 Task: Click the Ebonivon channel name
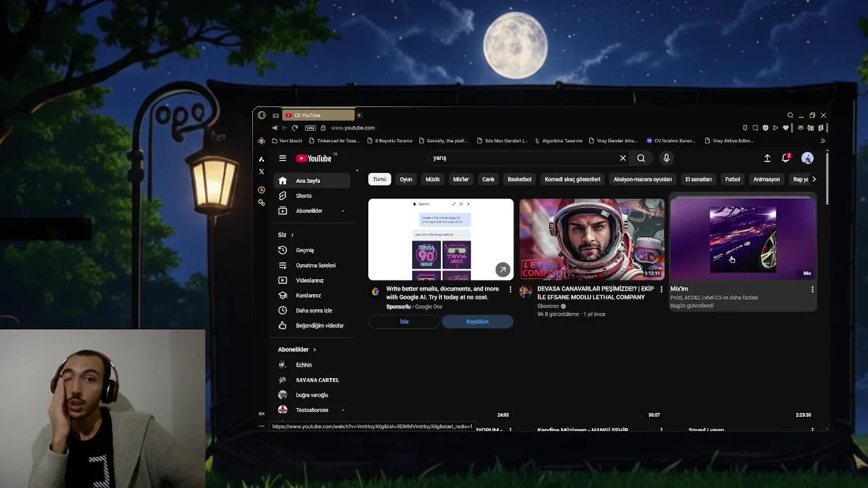549,306
